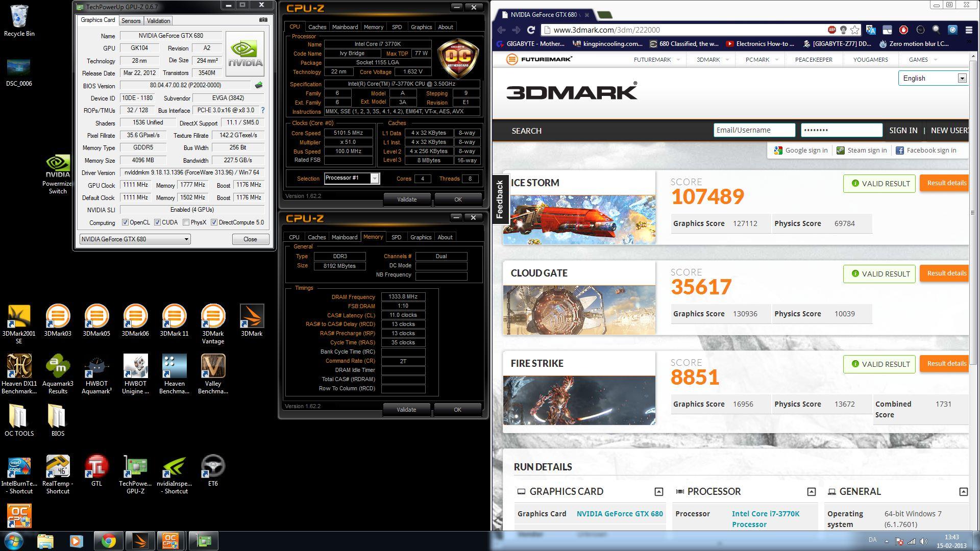Click GPU-Z screenshot camera icon
Viewport: 980px width, 551px height.
[x=263, y=20]
